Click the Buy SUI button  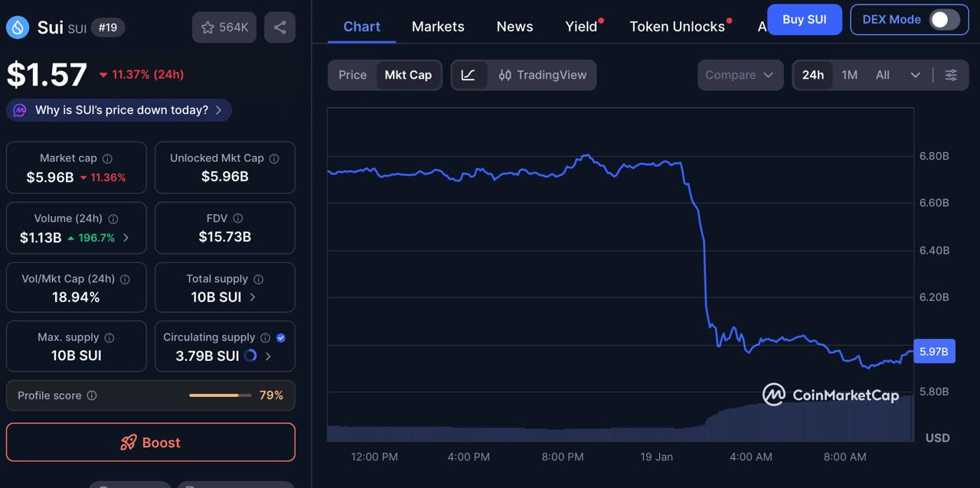pos(804,19)
